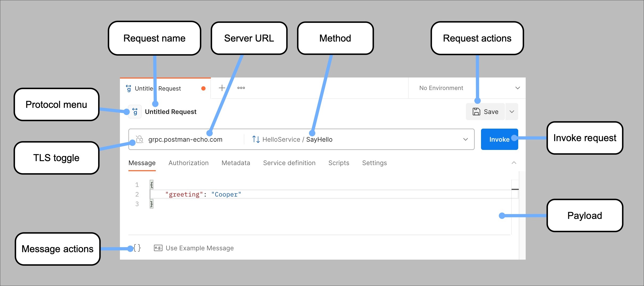Screen dimensions: 644x286
Task: Click the method type arrows icon
Action: [x=256, y=139]
